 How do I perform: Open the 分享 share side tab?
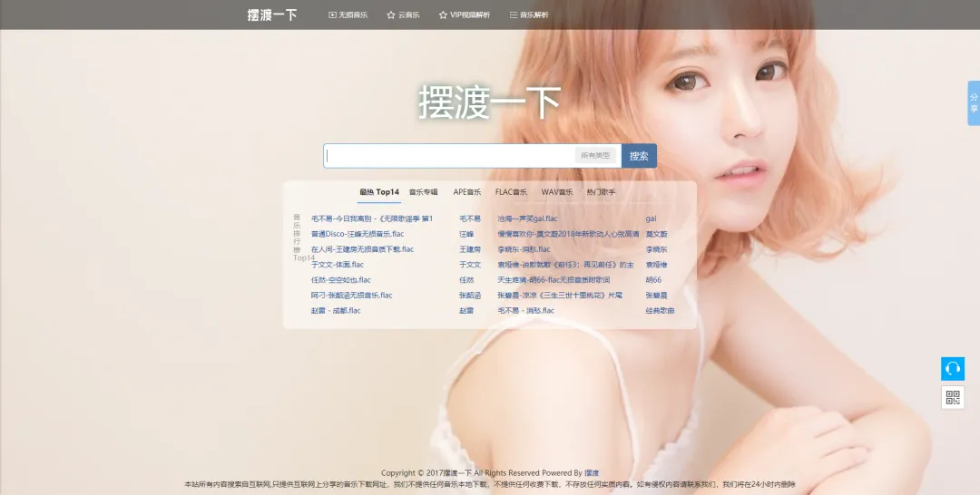pyautogui.click(x=974, y=103)
